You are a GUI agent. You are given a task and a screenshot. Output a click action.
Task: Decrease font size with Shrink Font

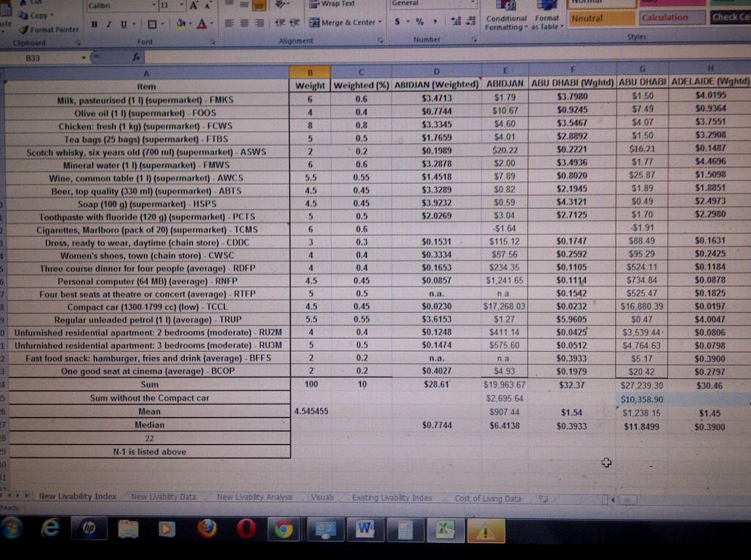(208, 6)
